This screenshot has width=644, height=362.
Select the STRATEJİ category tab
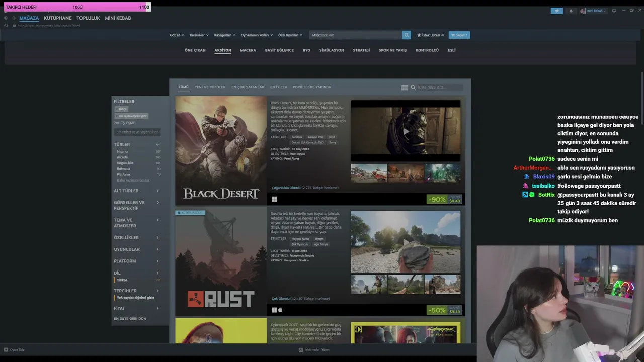(x=361, y=50)
